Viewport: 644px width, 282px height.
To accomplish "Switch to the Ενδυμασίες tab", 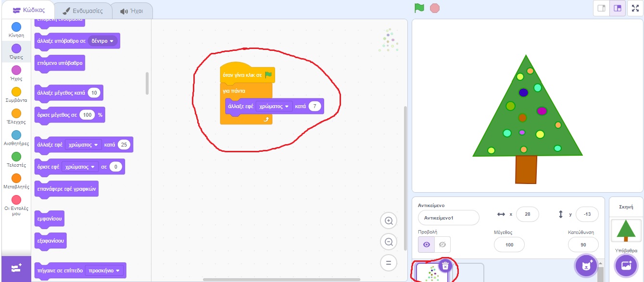I will pos(82,11).
